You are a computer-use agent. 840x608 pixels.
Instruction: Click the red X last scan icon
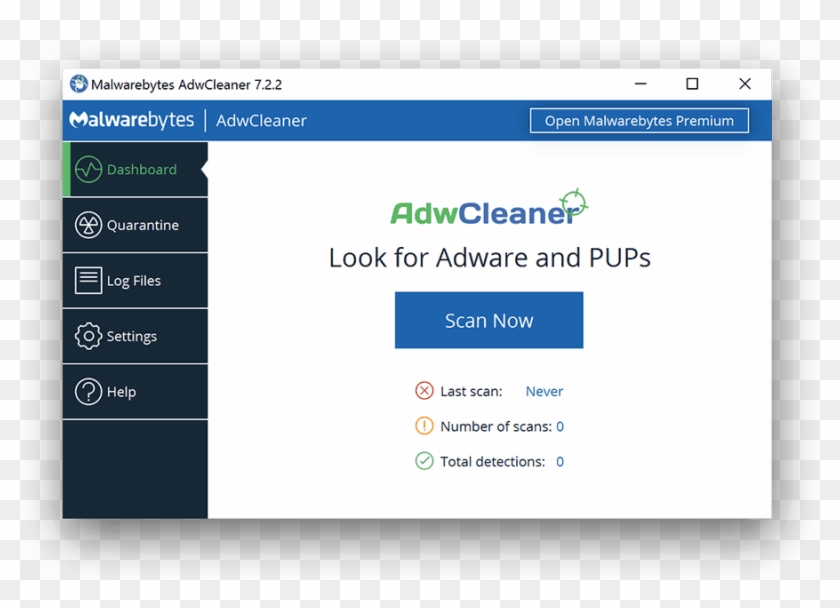425,391
